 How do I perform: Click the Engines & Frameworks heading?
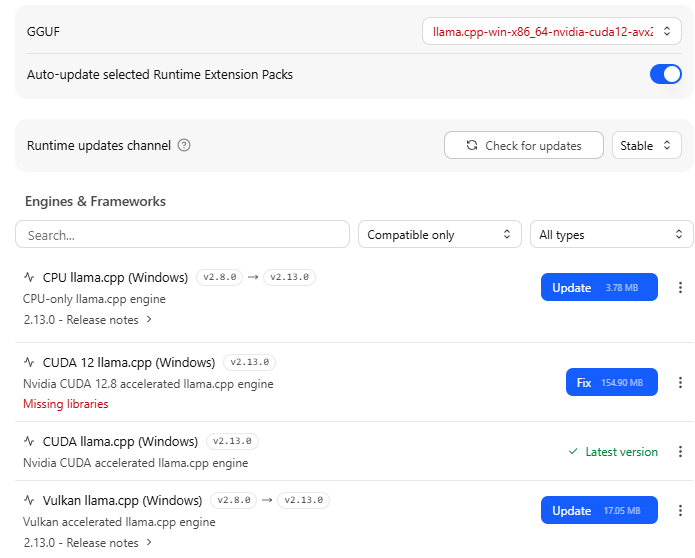[95, 201]
